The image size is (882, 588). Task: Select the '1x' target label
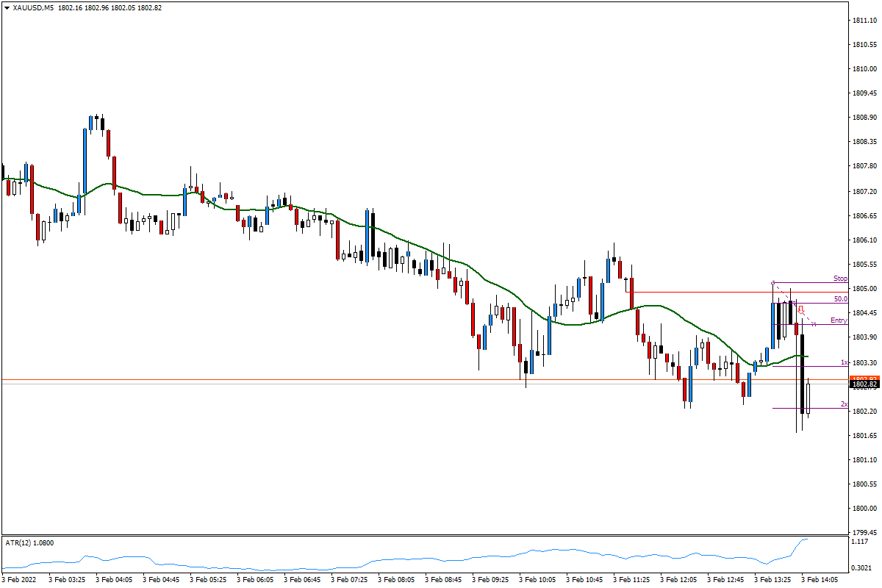[845, 362]
